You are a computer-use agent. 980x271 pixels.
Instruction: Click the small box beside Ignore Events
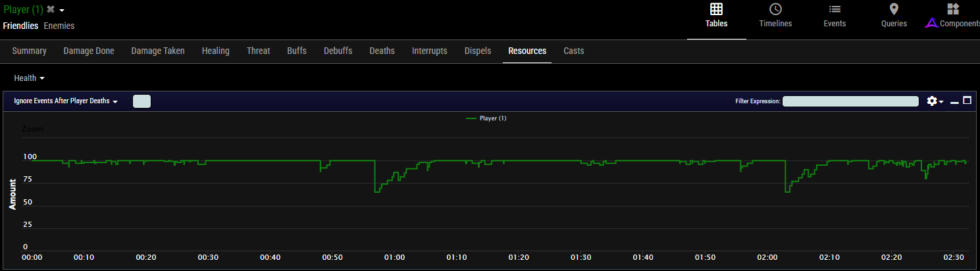pos(142,101)
